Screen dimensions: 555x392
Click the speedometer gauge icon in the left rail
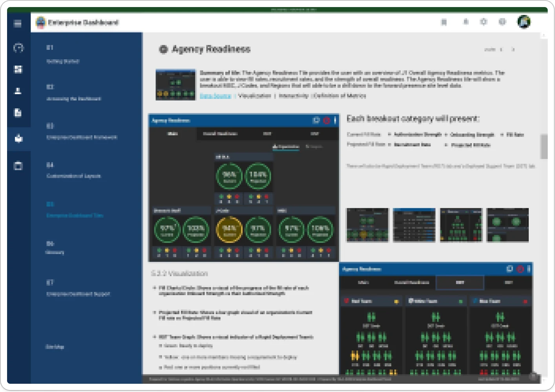pyautogui.click(x=18, y=48)
